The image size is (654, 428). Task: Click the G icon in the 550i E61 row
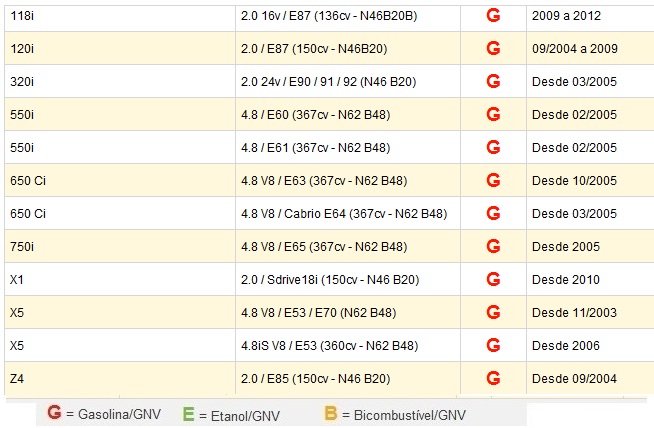[x=493, y=147]
